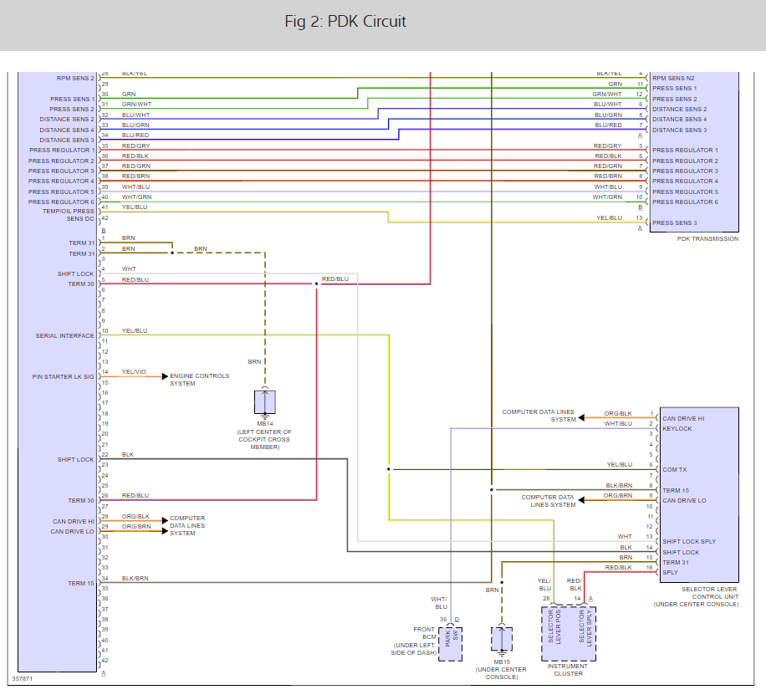Click the splice dot on the BLK/BRN TERM 15 wire

click(492, 489)
